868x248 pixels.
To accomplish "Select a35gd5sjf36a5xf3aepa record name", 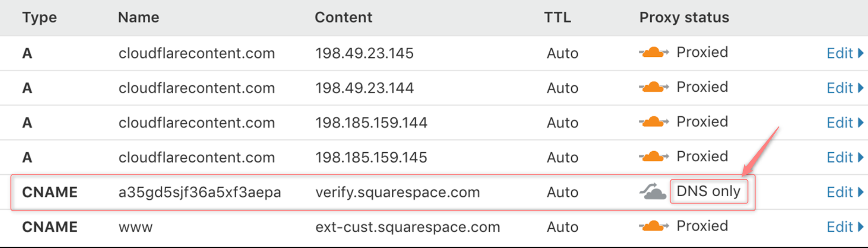I will 200,192.
